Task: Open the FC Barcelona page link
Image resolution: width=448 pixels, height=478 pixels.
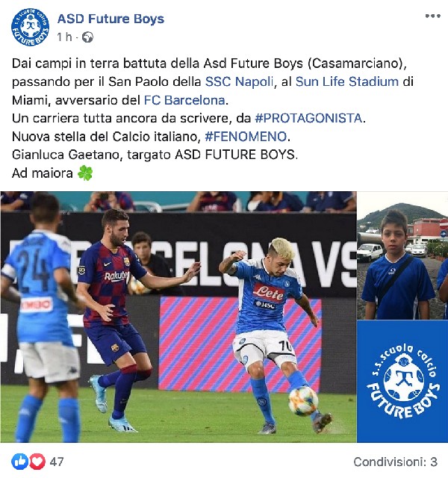Action: (x=184, y=100)
